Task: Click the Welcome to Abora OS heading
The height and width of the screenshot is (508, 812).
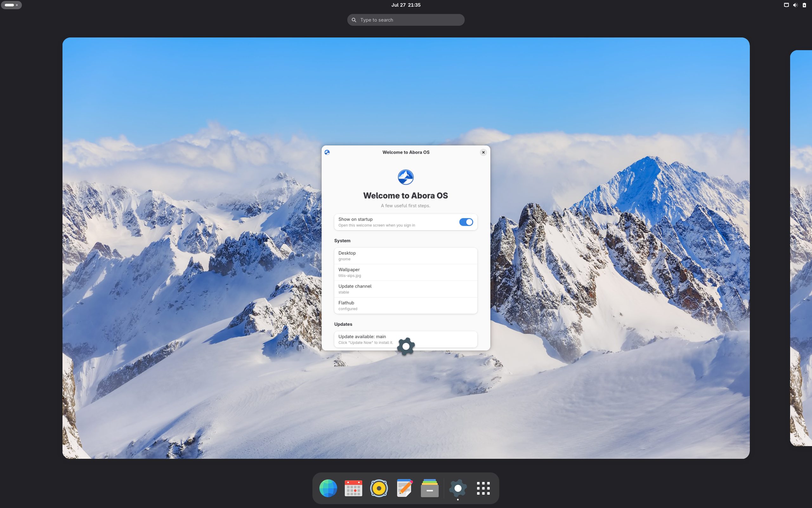Action: 405,196
